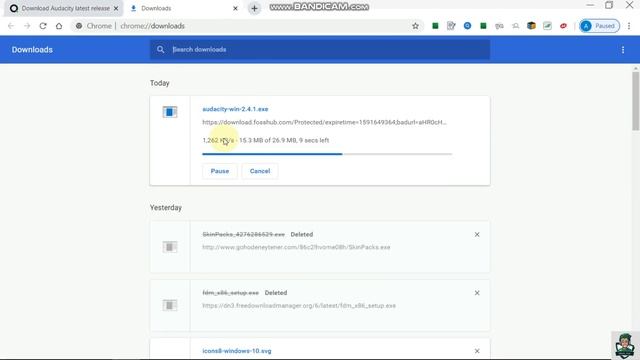Click the Yesterday section heading
The width and height of the screenshot is (640, 360).
tap(166, 207)
